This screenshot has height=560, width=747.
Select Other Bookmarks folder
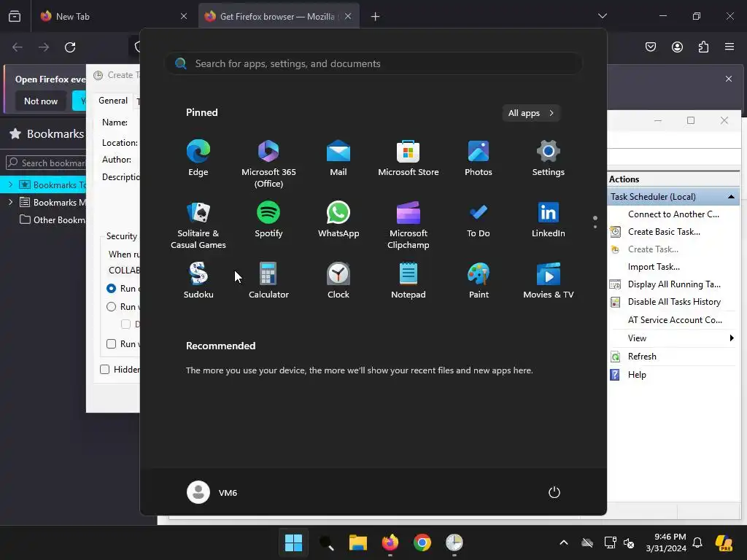tap(53, 220)
